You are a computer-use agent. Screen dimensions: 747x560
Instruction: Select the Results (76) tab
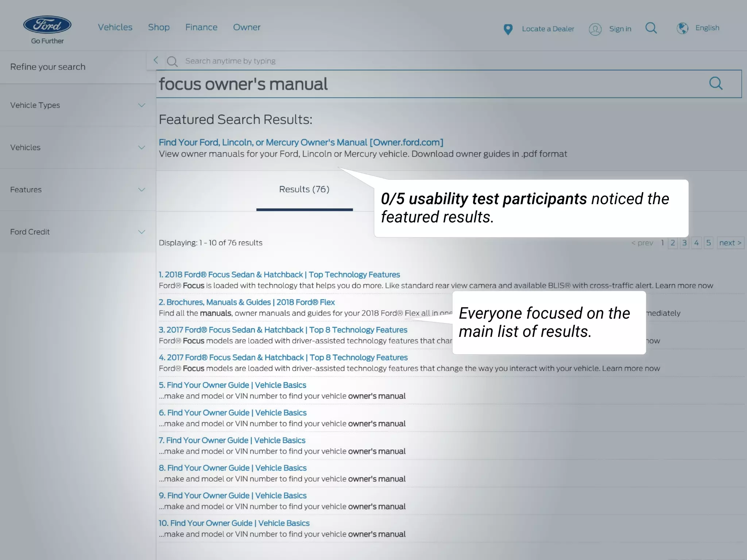(304, 190)
